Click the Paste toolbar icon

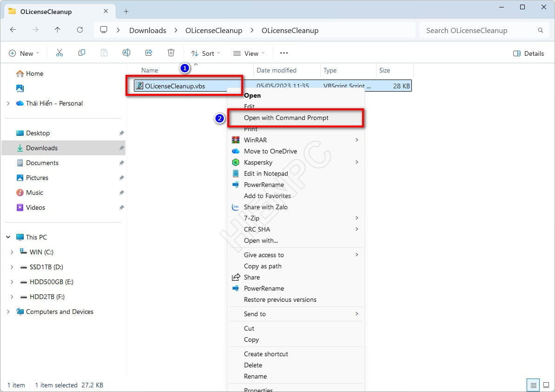[x=104, y=53]
